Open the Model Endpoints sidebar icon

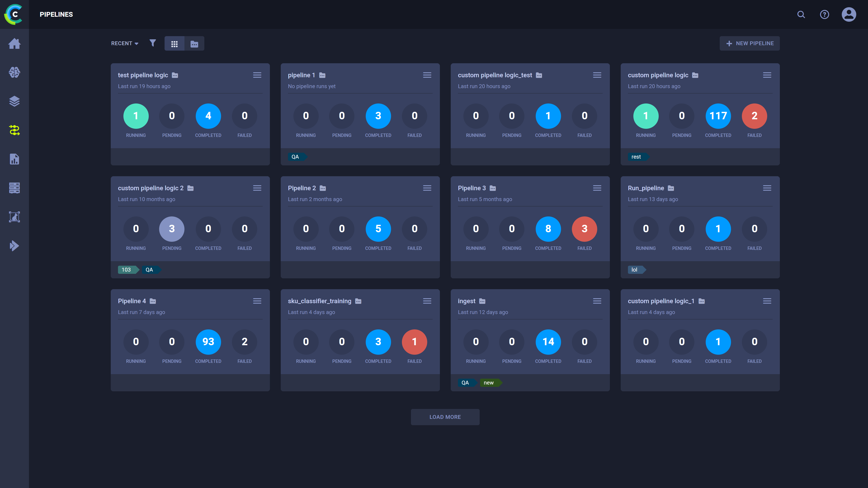click(x=14, y=217)
